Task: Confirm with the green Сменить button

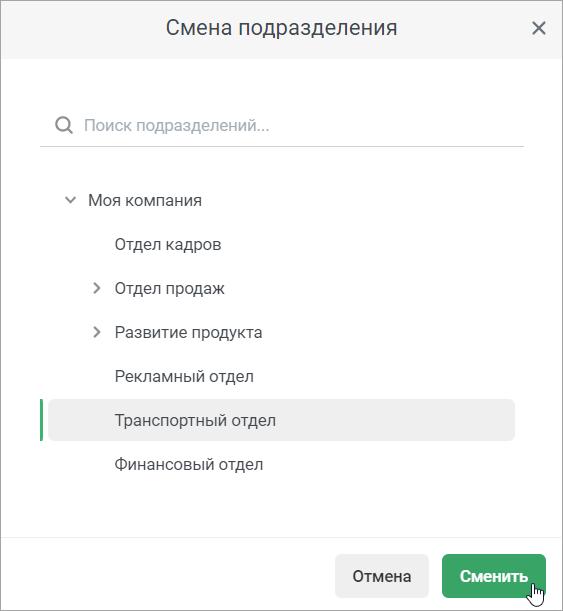Action: (494, 576)
